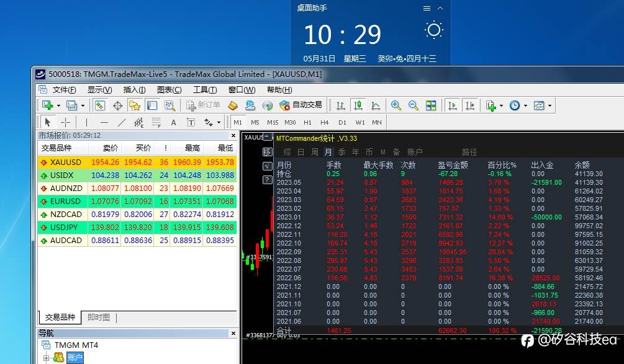Select the text label T tool
The height and width of the screenshot is (364, 624).
pyautogui.click(x=191, y=122)
